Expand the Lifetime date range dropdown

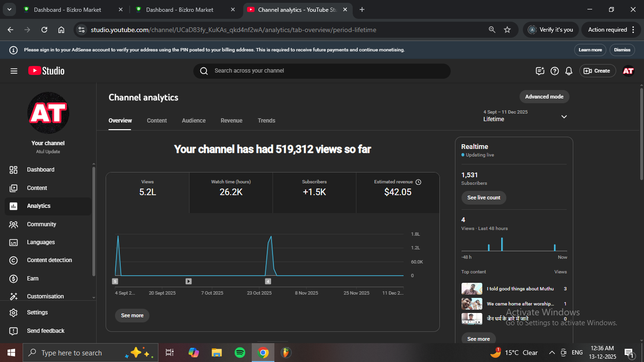click(x=564, y=116)
